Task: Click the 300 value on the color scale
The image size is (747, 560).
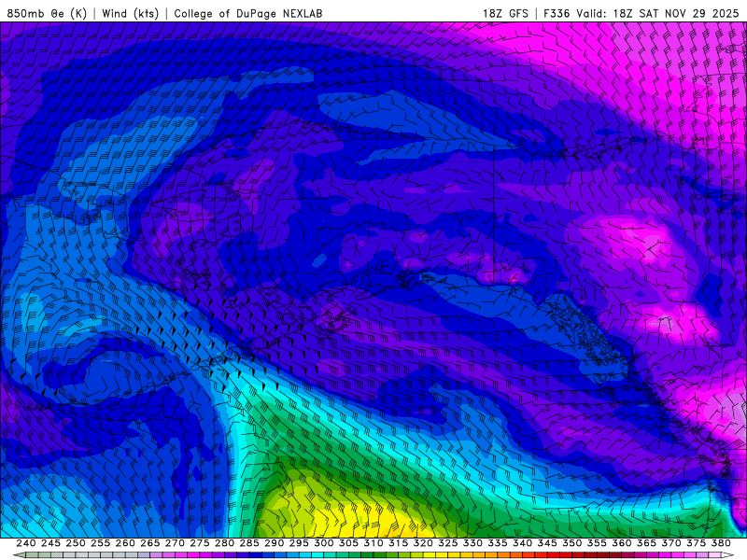Action: click(x=324, y=543)
